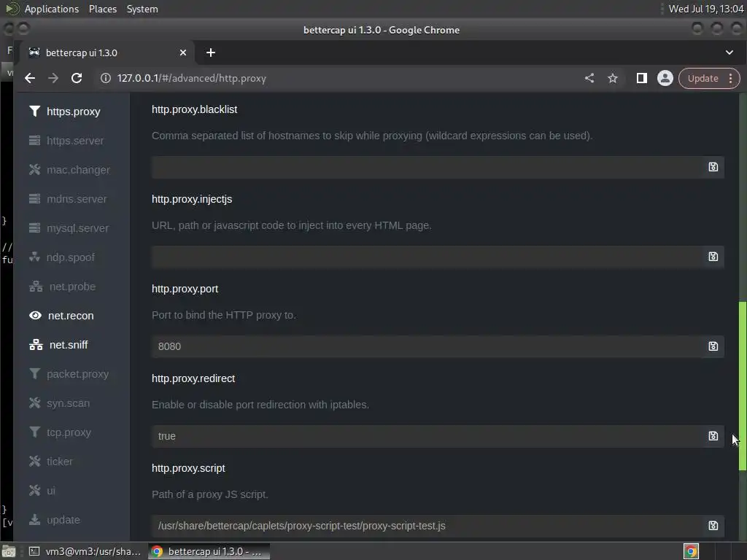747x560 pixels.
Task: Select ndp.spoof module
Action: 71,257
